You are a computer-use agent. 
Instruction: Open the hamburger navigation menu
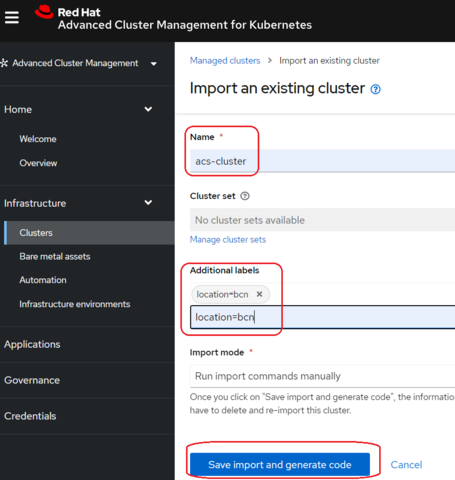(x=12, y=17)
